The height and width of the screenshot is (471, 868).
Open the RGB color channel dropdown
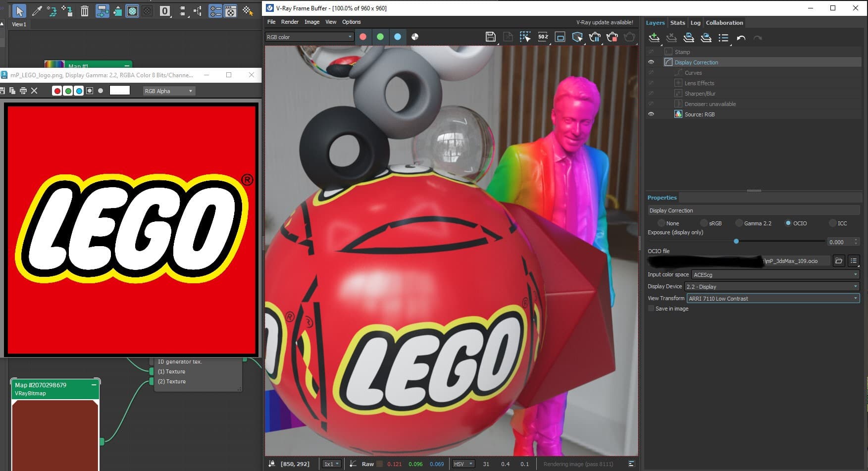pyautogui.click(x=309, y=37)
